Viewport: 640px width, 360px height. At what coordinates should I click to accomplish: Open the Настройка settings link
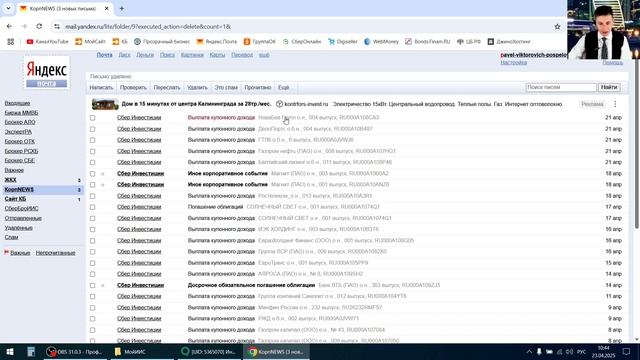tap(513, 62)
